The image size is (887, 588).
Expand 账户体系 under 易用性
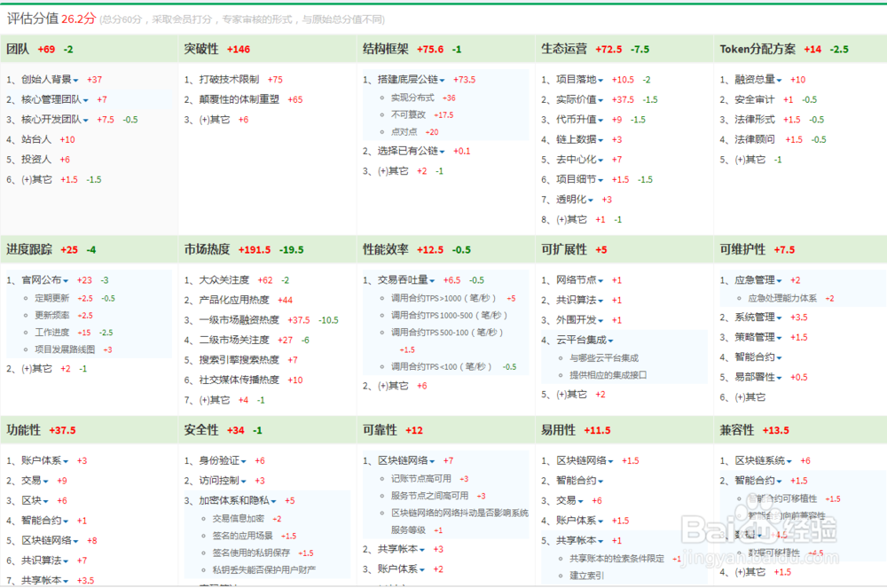600,521
